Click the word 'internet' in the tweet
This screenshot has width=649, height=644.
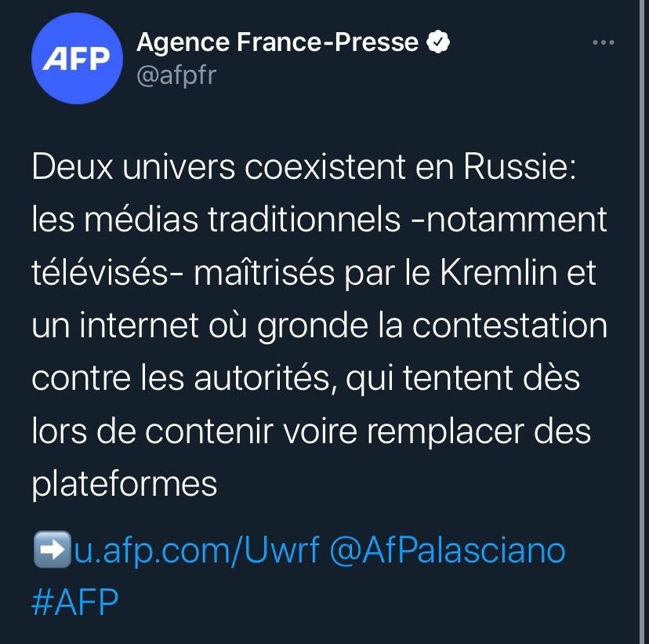[139, 326]
